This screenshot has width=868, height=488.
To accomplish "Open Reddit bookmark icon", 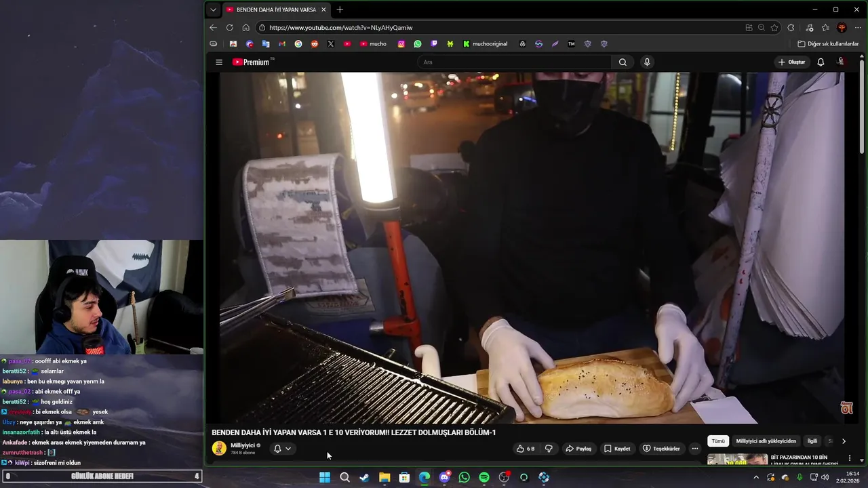I will 315,44.
